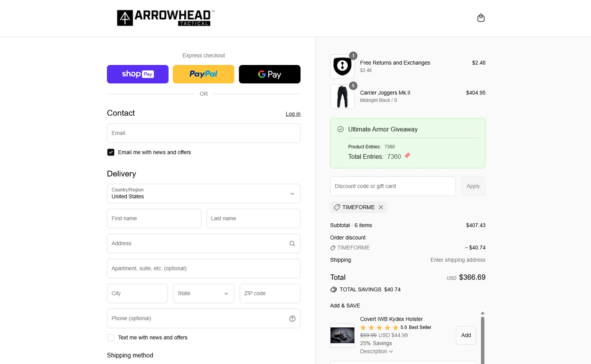Uncheck Email me with news and offers
The width and height of the screenshot is (591, 364).
[111, 152]
